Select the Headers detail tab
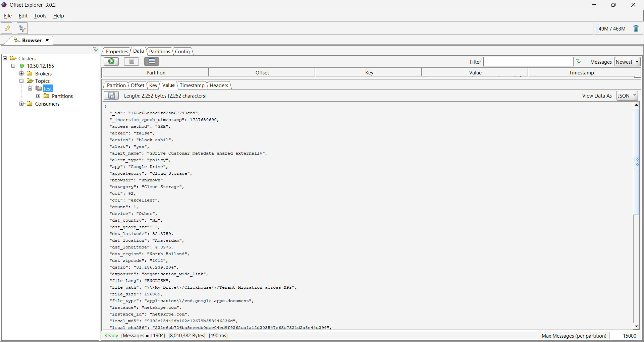Viewport: 644px width, 342px height. click(x=219, y=85)
